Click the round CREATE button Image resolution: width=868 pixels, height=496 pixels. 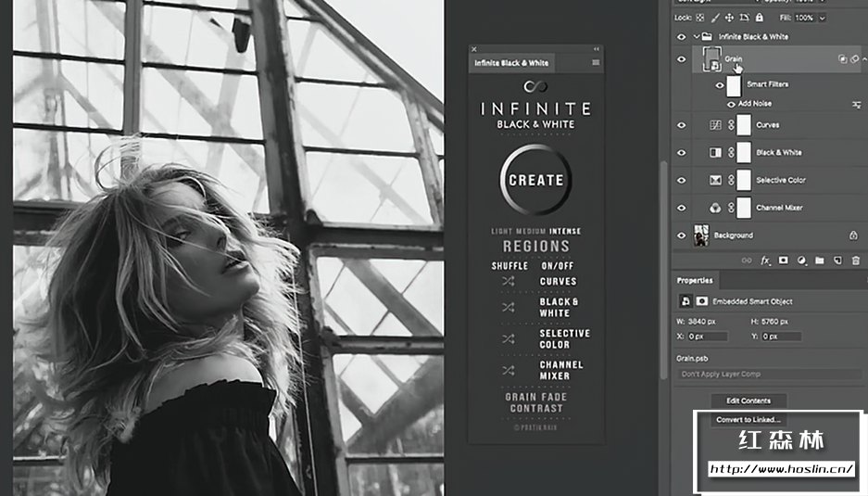point(535,180)
